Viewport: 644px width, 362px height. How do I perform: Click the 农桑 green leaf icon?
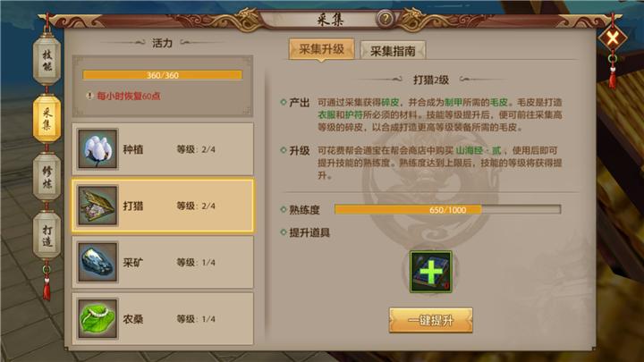tap(97, 318)
